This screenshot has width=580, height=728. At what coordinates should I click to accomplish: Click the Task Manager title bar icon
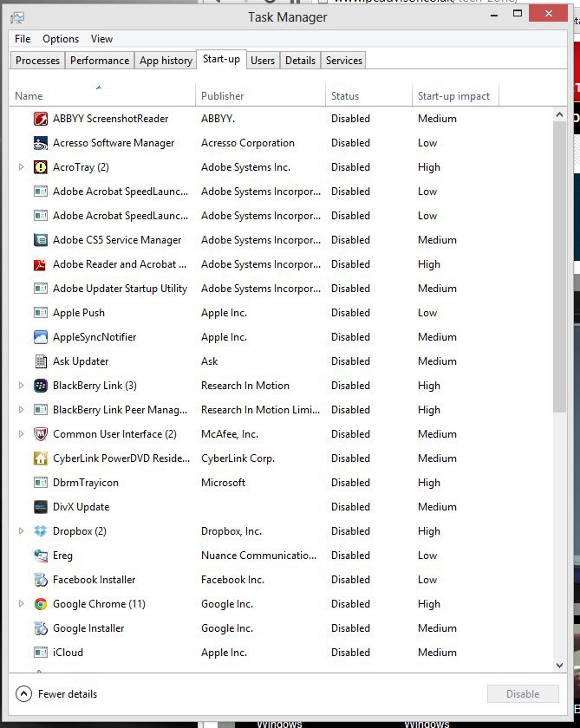point(17,17)
